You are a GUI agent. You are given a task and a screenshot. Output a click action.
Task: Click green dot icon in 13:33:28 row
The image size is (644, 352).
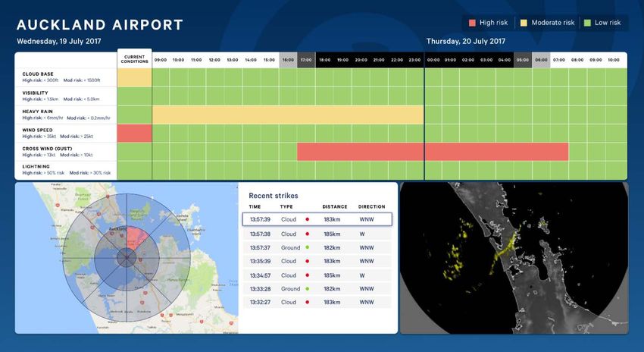pyautogui.click(x=307, y=289)
